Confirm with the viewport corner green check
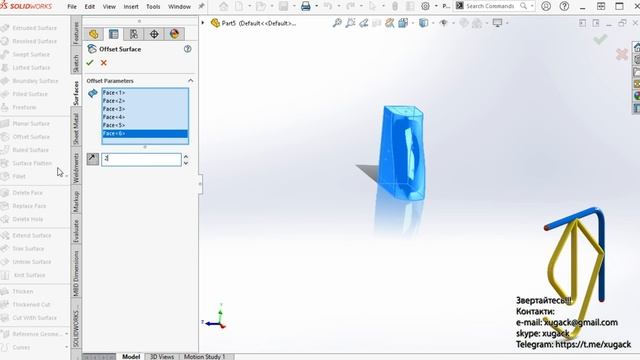The width and height of the screenshot is (640, 360). (600, 39)
